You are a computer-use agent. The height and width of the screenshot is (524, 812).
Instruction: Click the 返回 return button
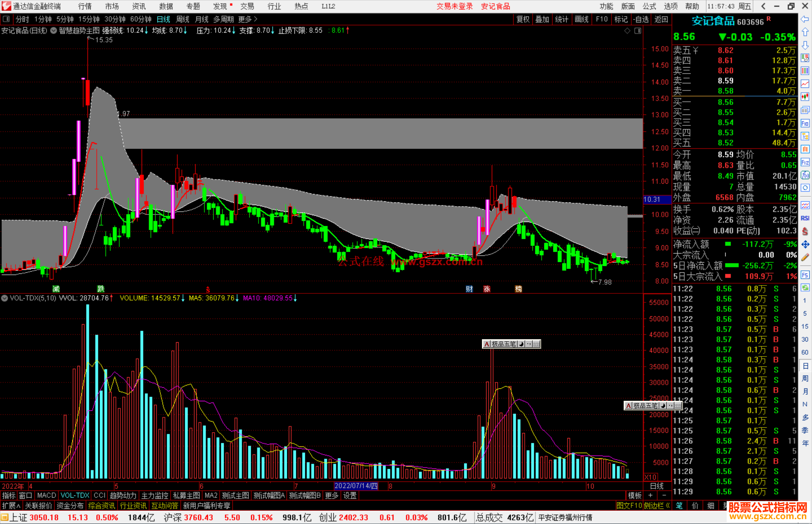click(x=661, y=19)
